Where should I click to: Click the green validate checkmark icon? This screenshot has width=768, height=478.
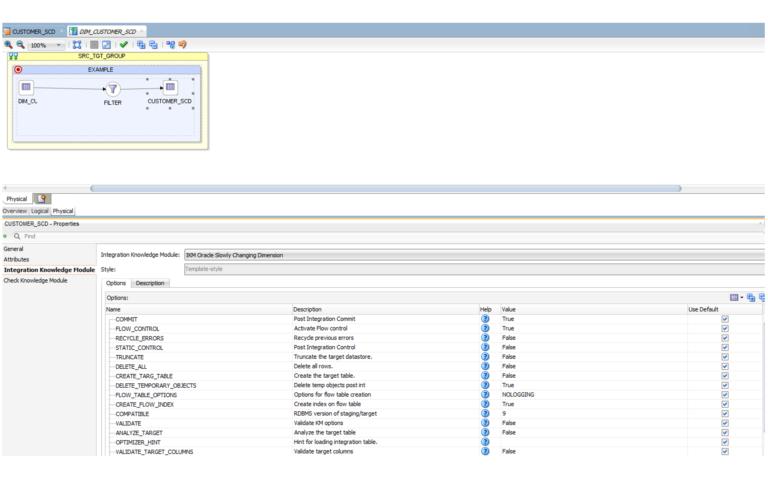point(123,45)
